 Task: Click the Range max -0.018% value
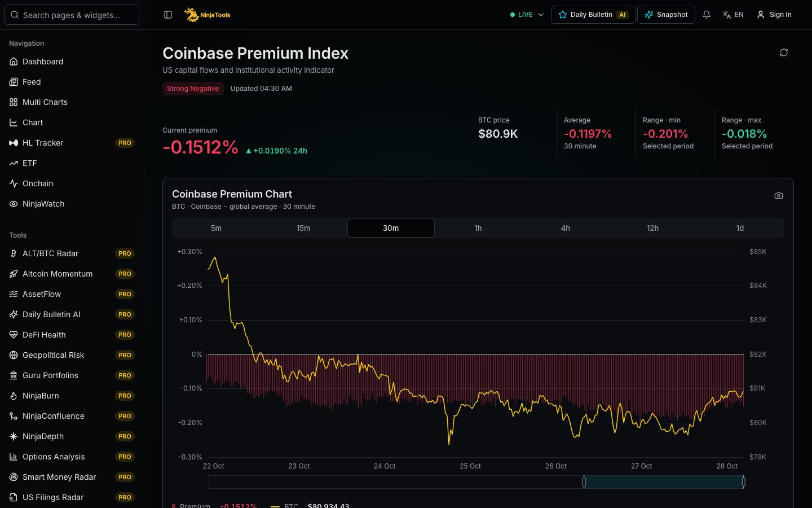point(744,134)
